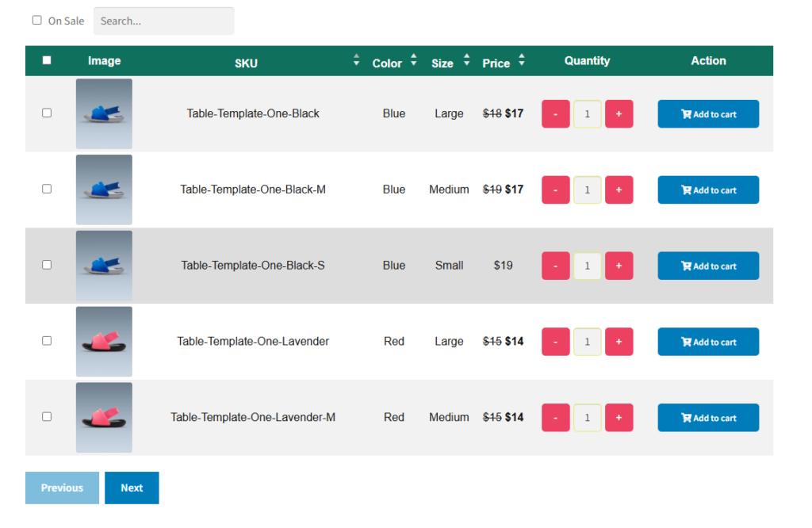Click the plus icon to increase Table-Template-One-Black quantity
Image resolution: width=812 pixels, height=528 pixels.
(619, 113)
